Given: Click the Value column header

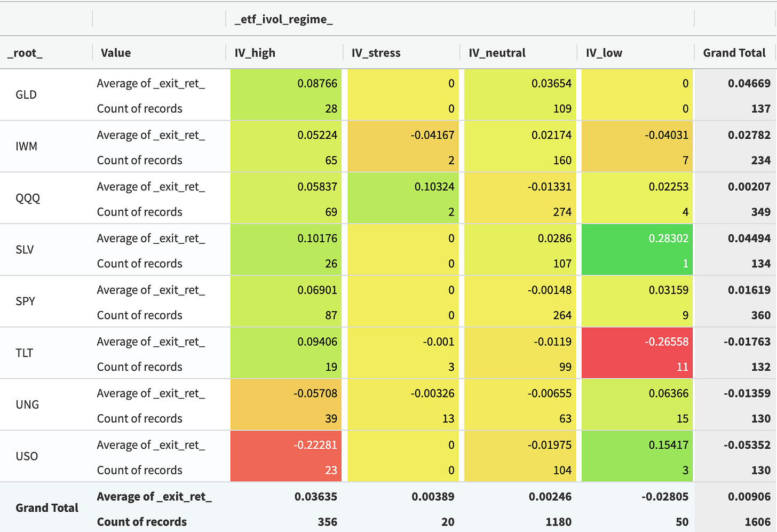Looking at the screenshot, I should point(116,53).
